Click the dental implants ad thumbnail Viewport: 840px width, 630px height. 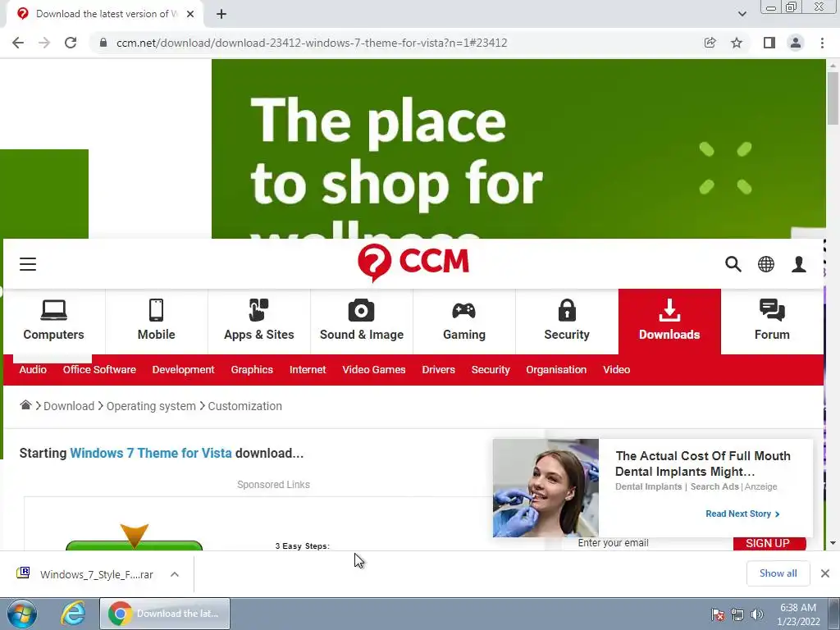click(x=546, y=488)
